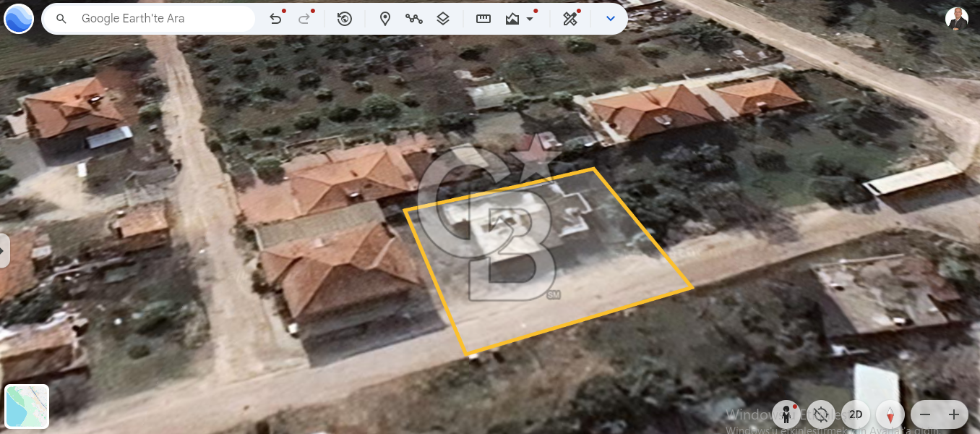Click the red compass to reset north
Screen dimensions: 980x434
coord(890,414)
